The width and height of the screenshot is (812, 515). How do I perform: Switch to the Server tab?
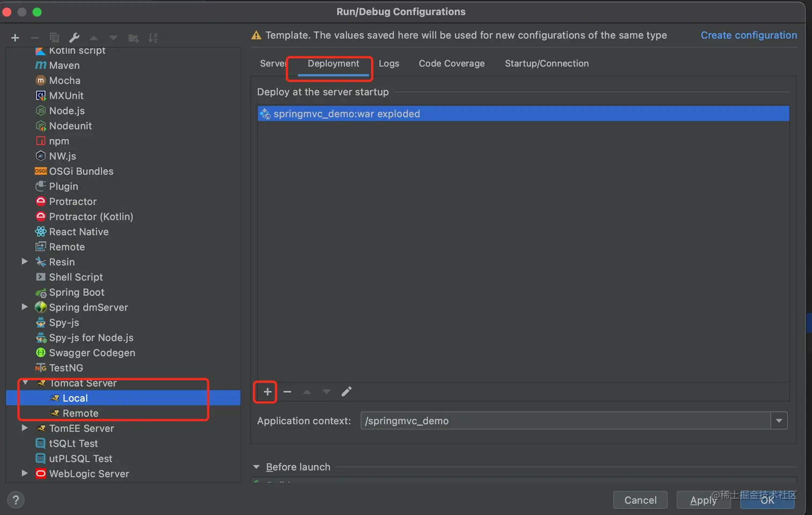272,63
